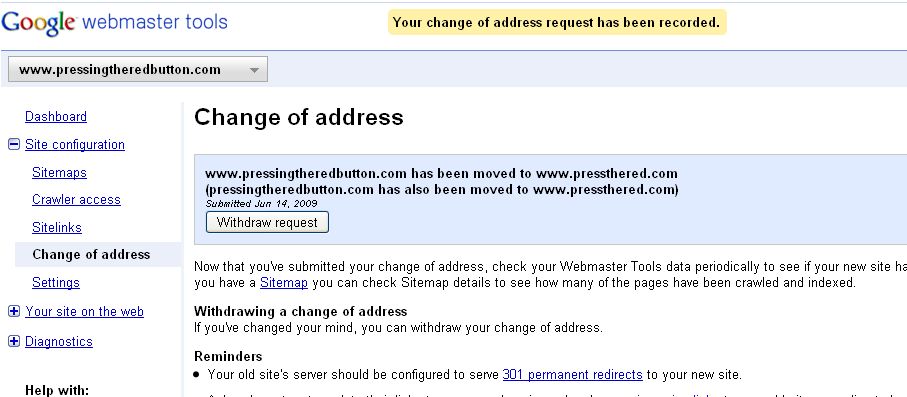The height and width of the screenshot is (397, 907).
Task: Open Settings in sidebar
Action: point(56,282)
